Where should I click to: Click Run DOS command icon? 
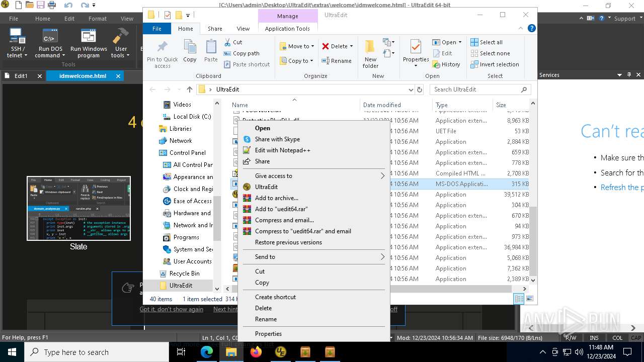coord(49,43)
